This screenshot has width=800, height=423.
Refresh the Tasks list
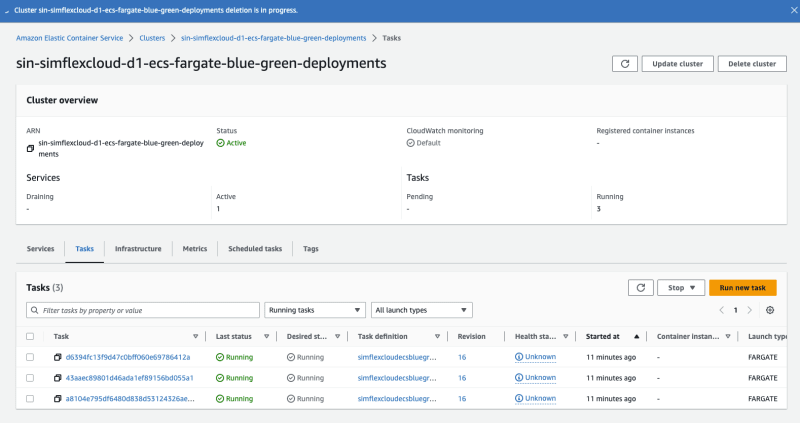641,288
